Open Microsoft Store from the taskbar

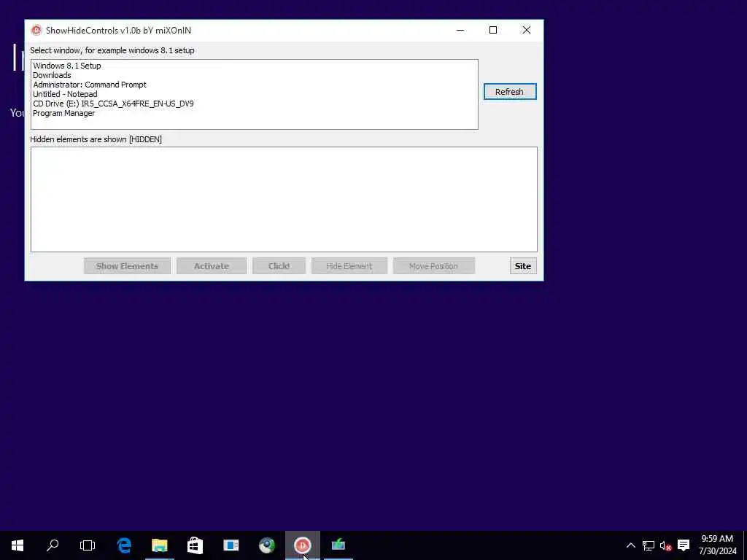(x=196, y=545)
